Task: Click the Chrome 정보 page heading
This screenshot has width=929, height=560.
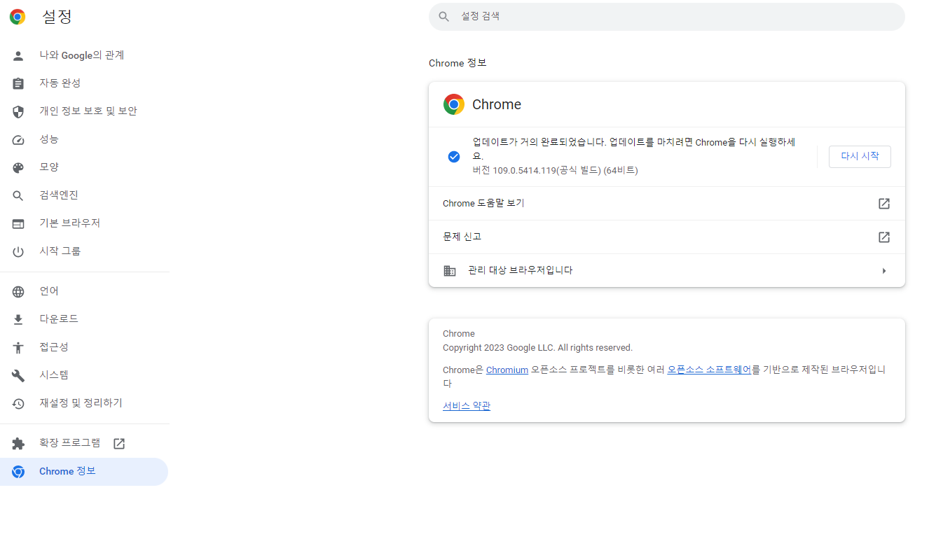Action: point(457,63)
